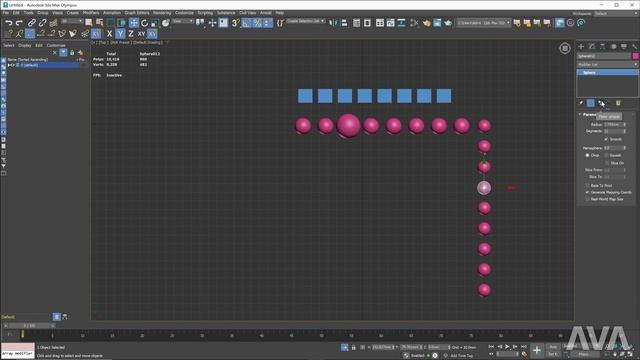The width and height of the screenshot is (640, 360).
Task: Open the Render Setup teapot icon
Action: click(427, 23)
